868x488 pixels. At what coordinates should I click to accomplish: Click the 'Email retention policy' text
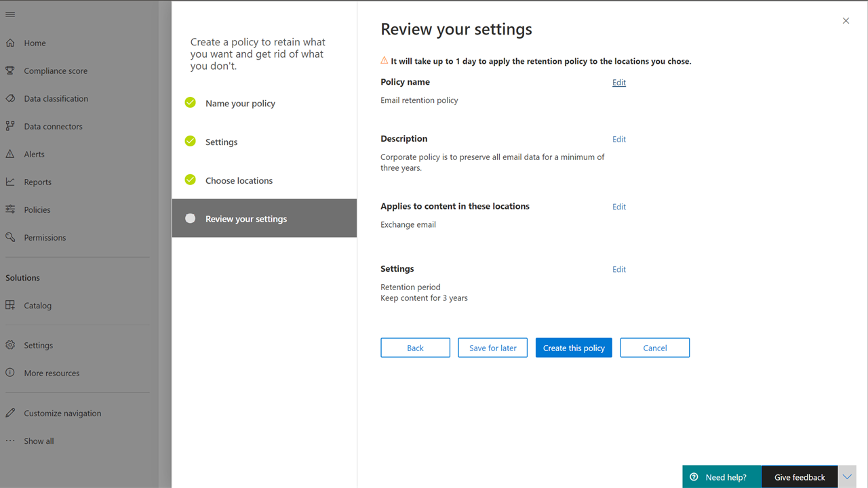419,100
